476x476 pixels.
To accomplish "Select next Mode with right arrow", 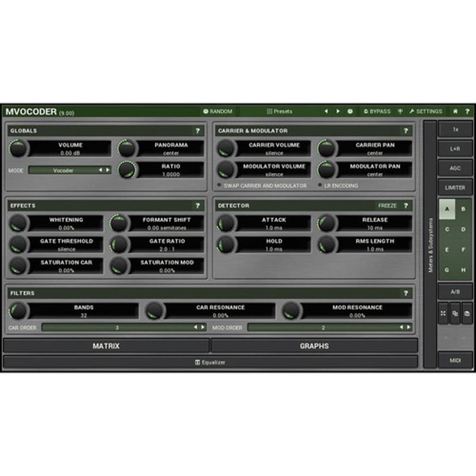I will pyautogui.click(x=107, y=170).
